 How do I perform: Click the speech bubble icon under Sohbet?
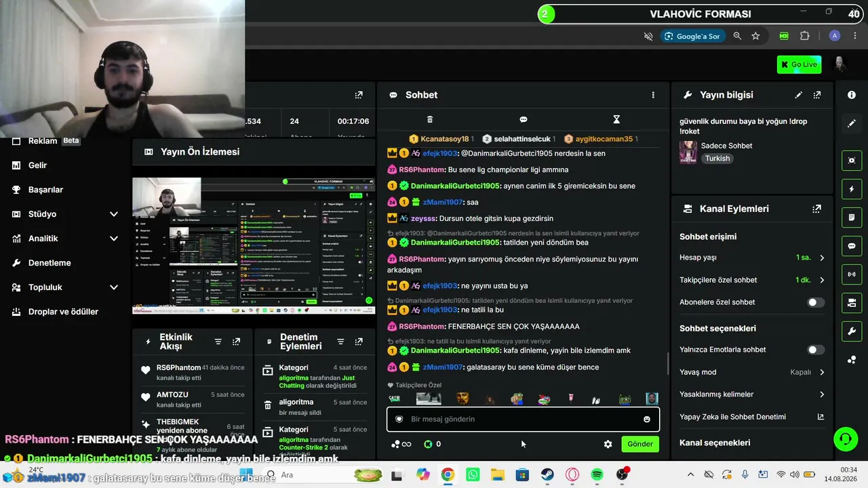(x=524, y=120)
